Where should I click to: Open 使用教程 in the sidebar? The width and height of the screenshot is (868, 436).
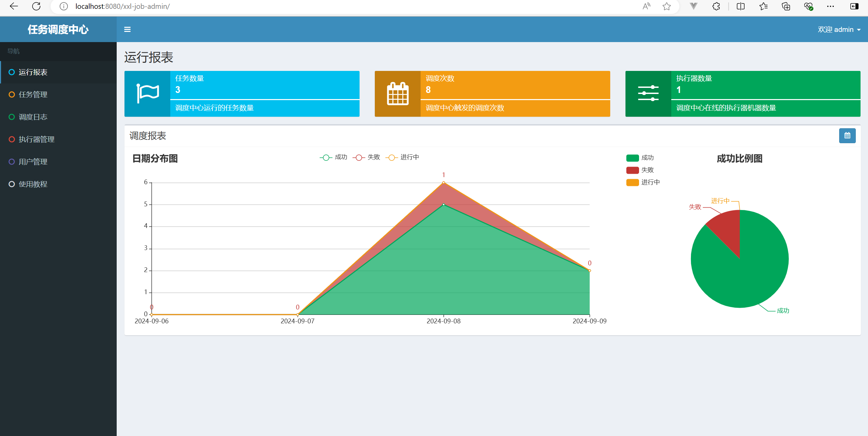58,184
